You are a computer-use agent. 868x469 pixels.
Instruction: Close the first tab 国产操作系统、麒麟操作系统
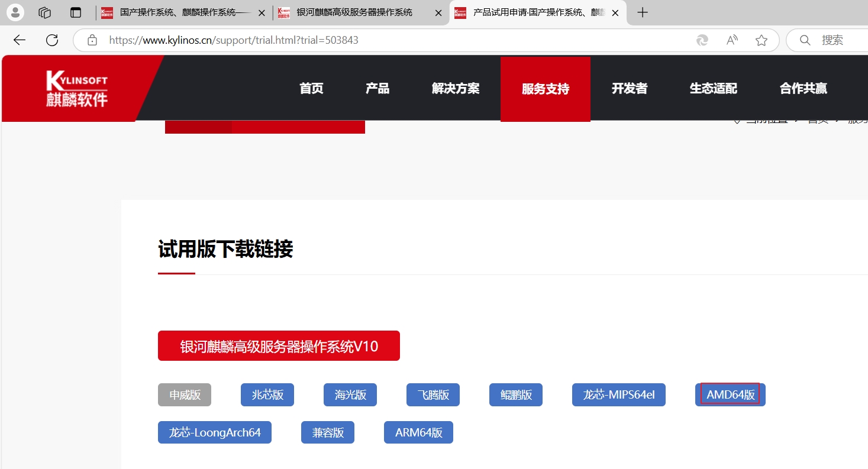pos(262,12)
